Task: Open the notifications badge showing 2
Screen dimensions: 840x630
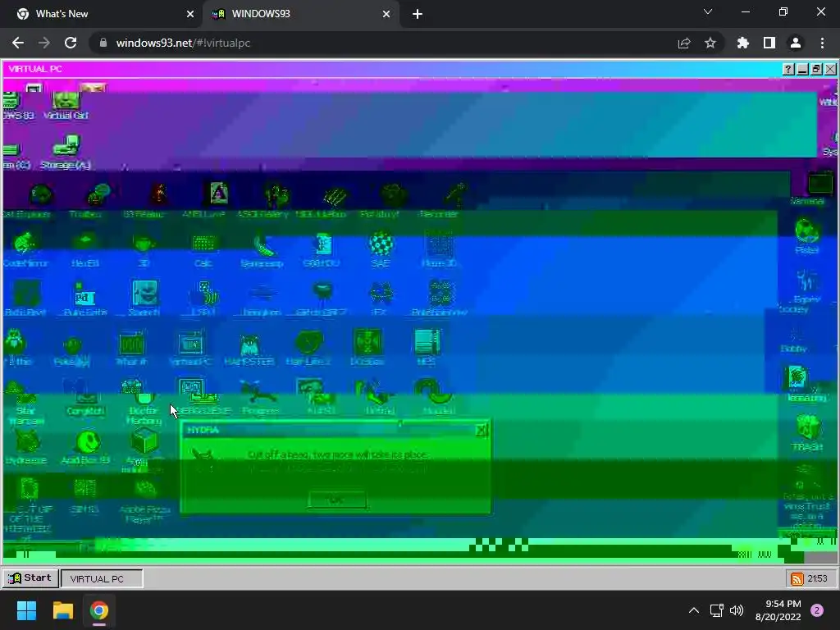Action: pyautogui.click(x=817, y=610)
